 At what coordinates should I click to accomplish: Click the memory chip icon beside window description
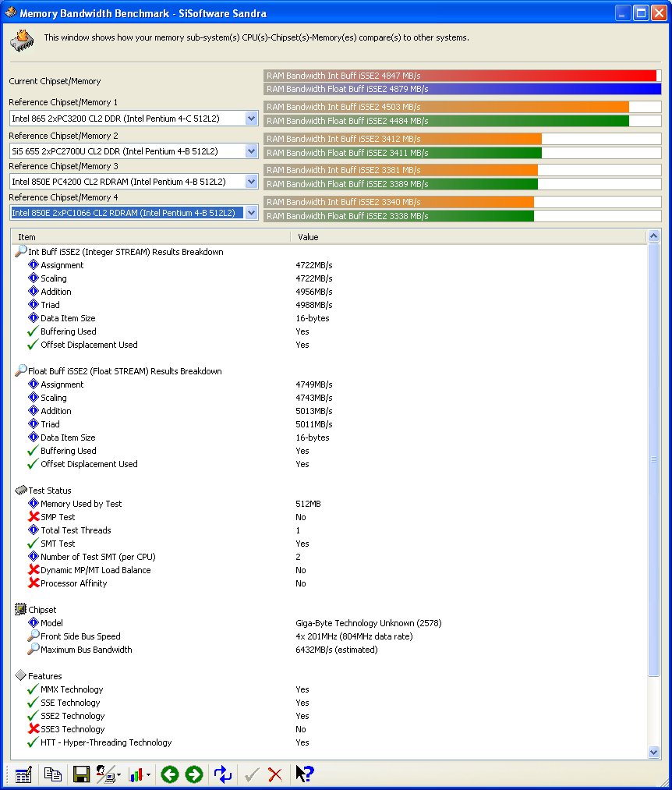tap(22, 41)
